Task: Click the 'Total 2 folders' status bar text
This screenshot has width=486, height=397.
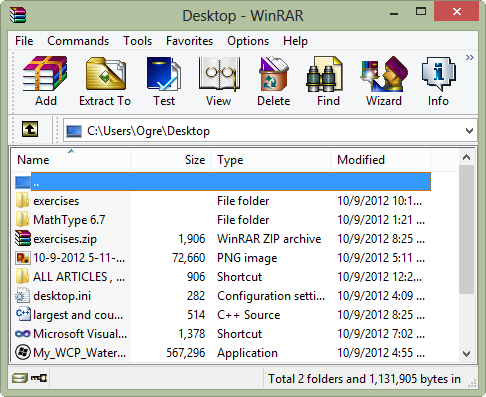Action: coord(364,379)
